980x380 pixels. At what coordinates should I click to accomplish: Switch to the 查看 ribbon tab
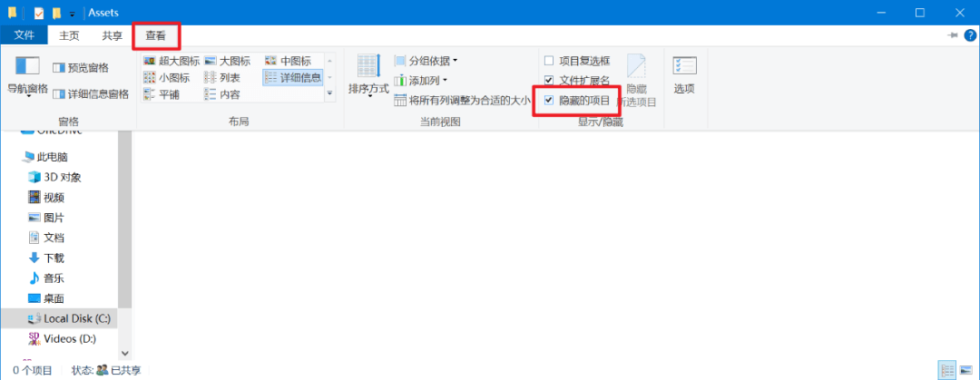156,35
